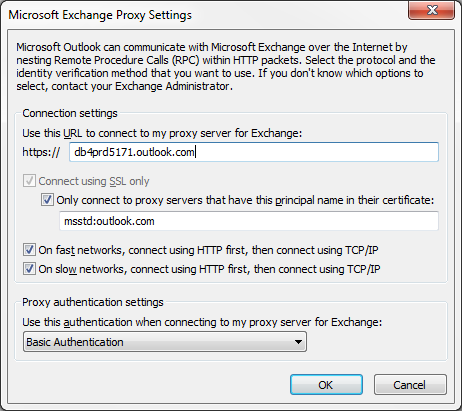
Task: Toggle the slow networks HTTP-first checkbox box
Action: [29, 269]
